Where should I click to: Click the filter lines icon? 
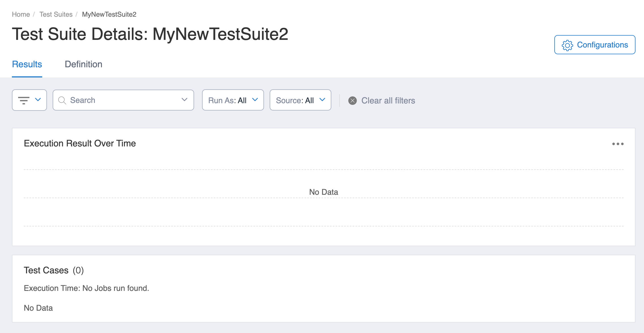24,100
